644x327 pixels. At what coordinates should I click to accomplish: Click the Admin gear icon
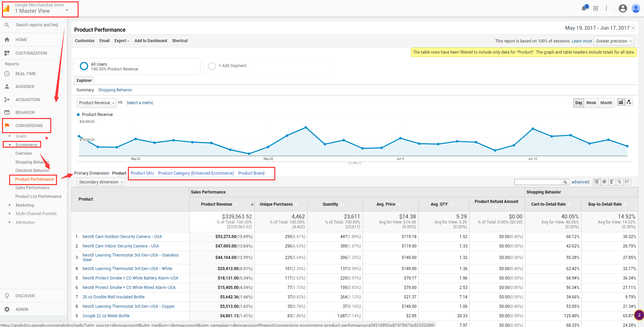tap(7, 309)
